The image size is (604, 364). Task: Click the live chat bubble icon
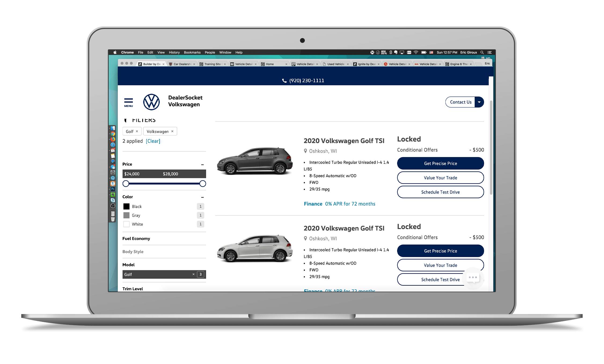tap(473, 278)
